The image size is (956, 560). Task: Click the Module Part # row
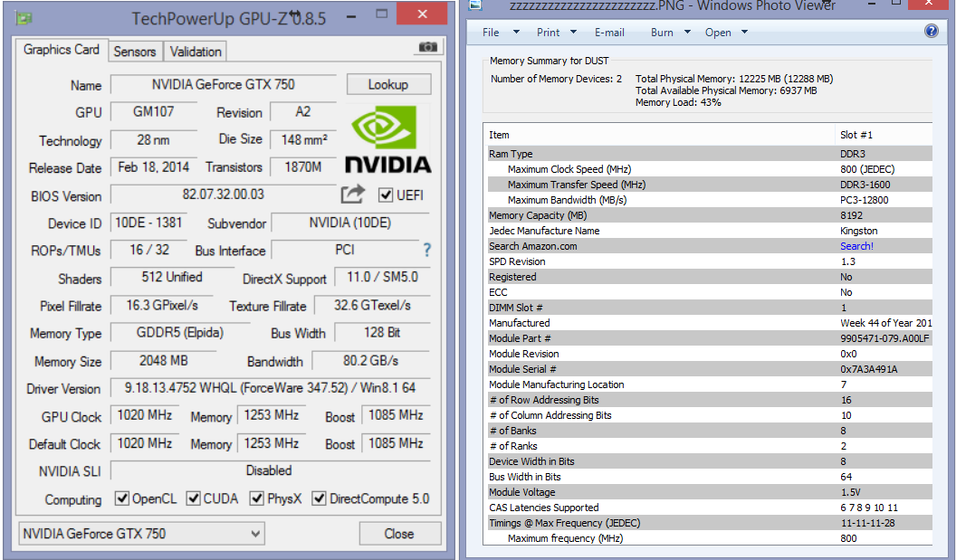pyautogui.click(x=710, y=338)
